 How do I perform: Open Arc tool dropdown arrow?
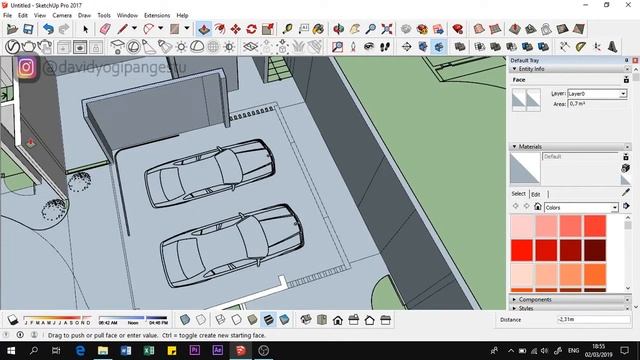[160, 28]
